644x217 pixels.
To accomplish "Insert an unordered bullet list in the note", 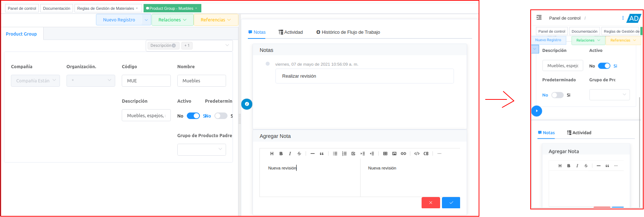I will point(335,153).
